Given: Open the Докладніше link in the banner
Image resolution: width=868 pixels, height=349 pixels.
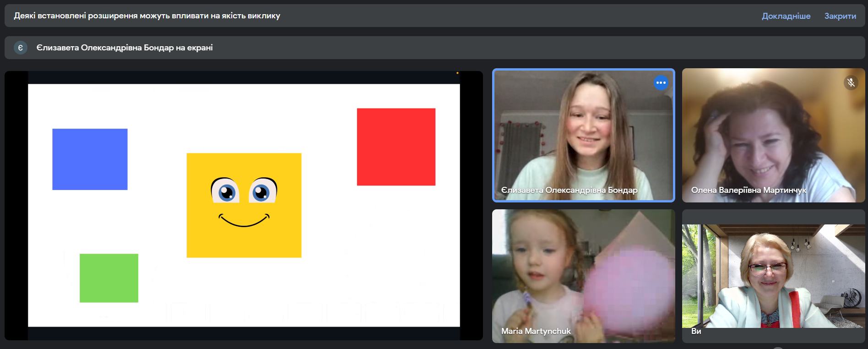Looking at the screenshot, I should coord(786,16).
